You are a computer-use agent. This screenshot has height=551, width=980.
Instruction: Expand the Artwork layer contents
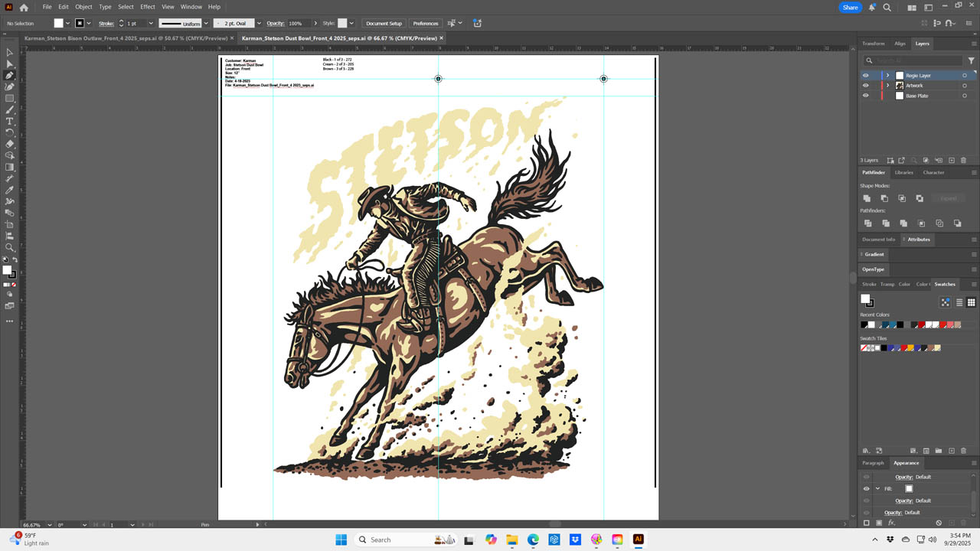tap(888, 86)
